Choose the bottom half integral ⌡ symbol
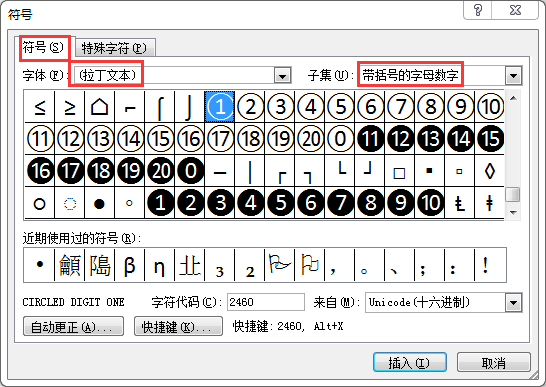 tap(190, 107)
